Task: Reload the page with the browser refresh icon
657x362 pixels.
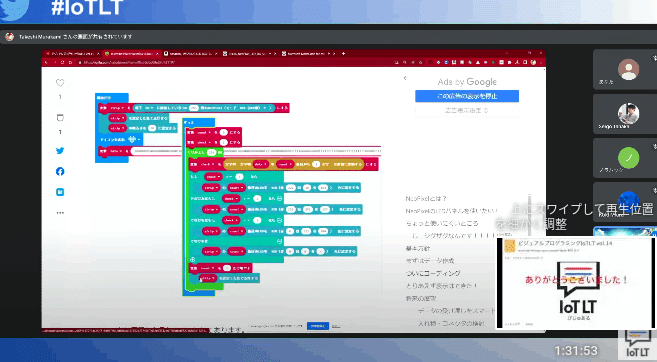Action: [62, 62]
